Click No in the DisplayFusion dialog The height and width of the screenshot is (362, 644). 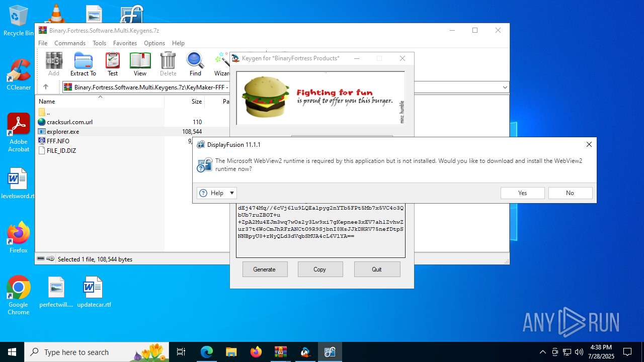(x=570, y=193)
